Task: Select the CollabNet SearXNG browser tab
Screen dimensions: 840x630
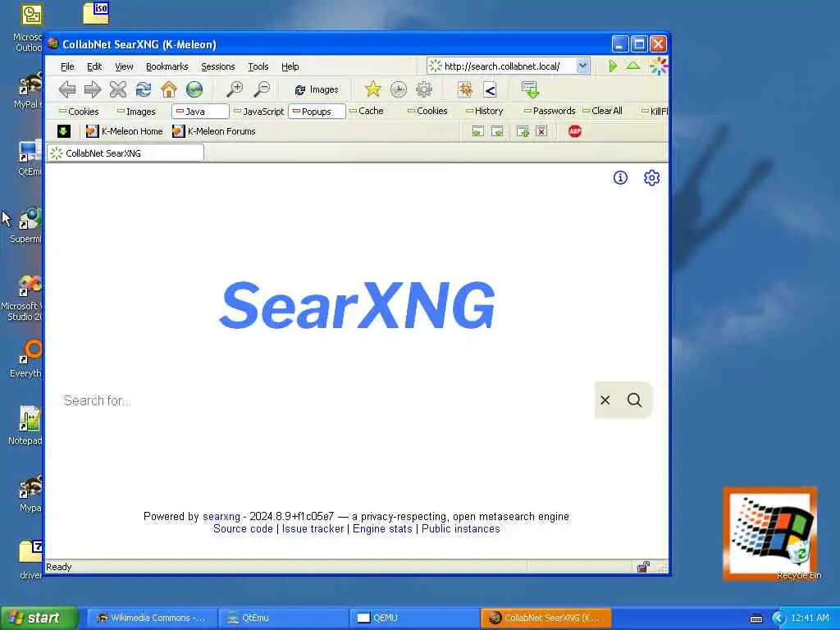Action: click(126, 153)
